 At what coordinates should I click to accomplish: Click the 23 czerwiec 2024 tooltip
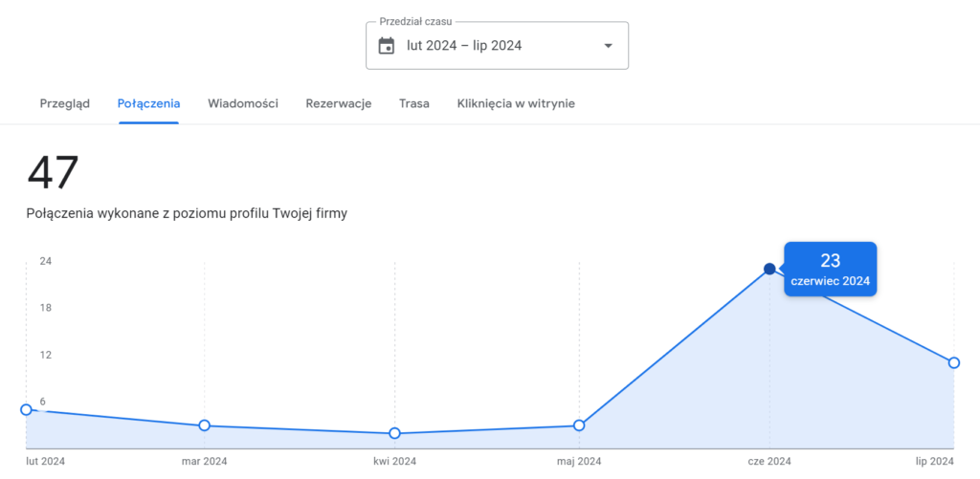pyautogui.click(x=830, y=270)
